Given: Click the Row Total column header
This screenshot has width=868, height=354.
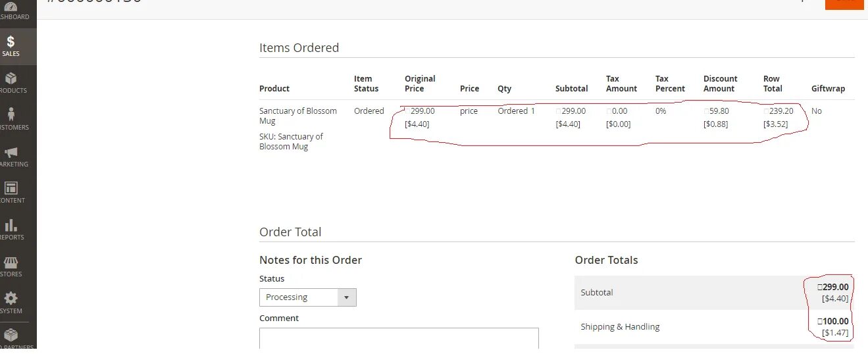Looking at the screenshot, I should pyautogui.click(x=772, y=84).
